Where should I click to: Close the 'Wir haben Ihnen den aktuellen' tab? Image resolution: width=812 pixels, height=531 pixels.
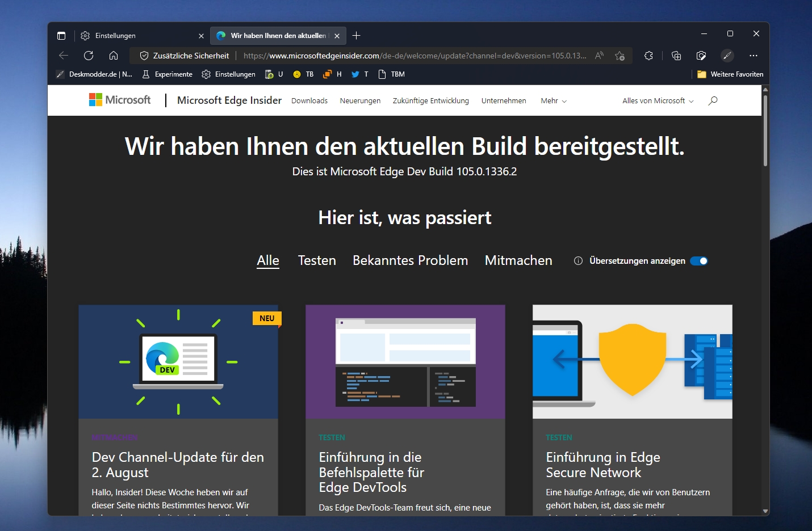tap(337, 36)
